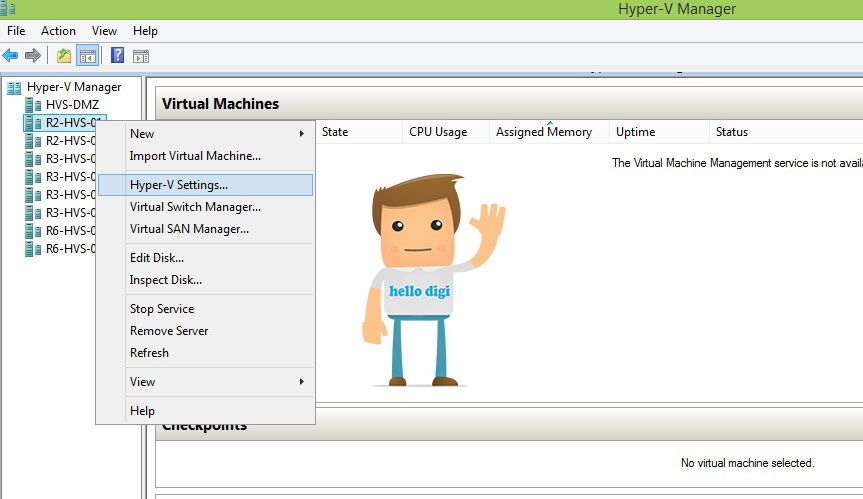The width and height of the screenshot is (863, 499).
Task: Select the HVS-DMZ server in the tree
Action: tap(72, 105)
